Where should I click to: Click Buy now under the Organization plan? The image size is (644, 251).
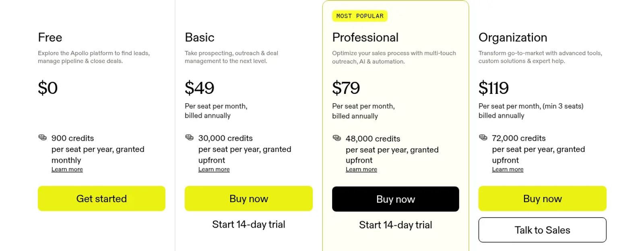point(542,198)
